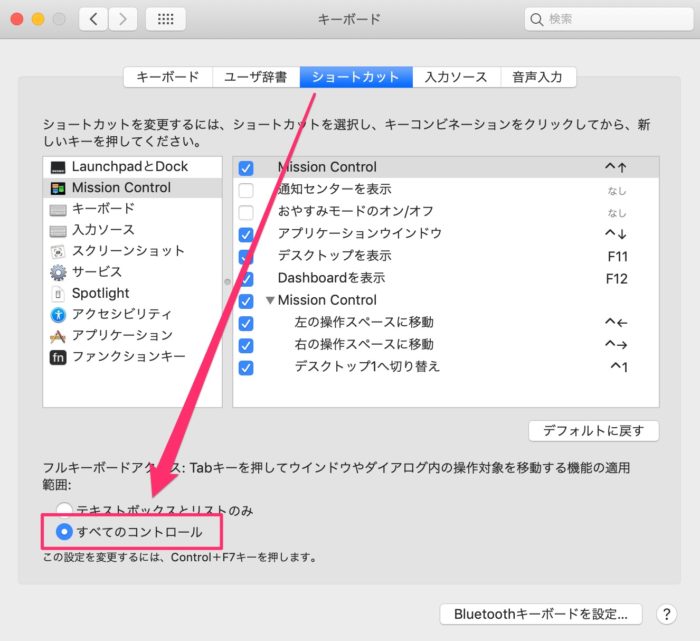Click Bluetoothキーボードを設定 button
The image size is (700, 641).
[x=540, y=613]
